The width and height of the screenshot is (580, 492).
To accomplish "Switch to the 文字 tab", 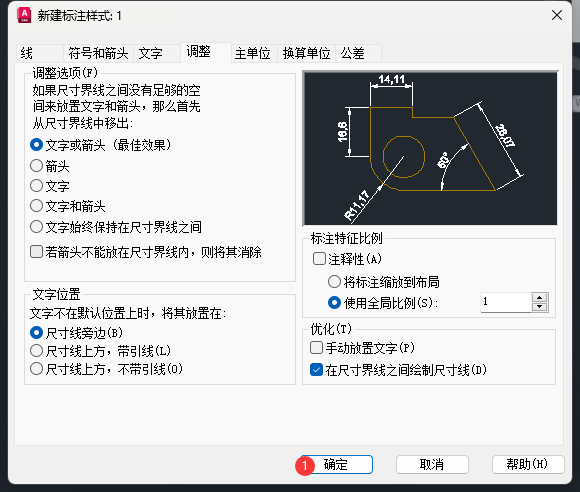I will point(157,53).
